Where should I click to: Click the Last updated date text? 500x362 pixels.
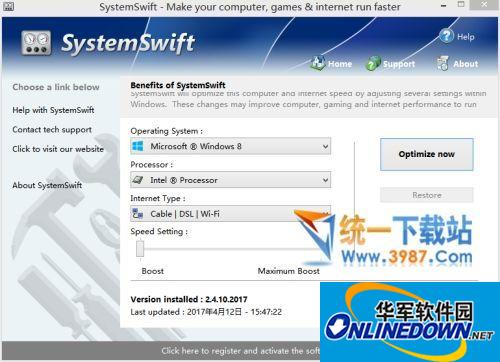(x=206, y=312)
